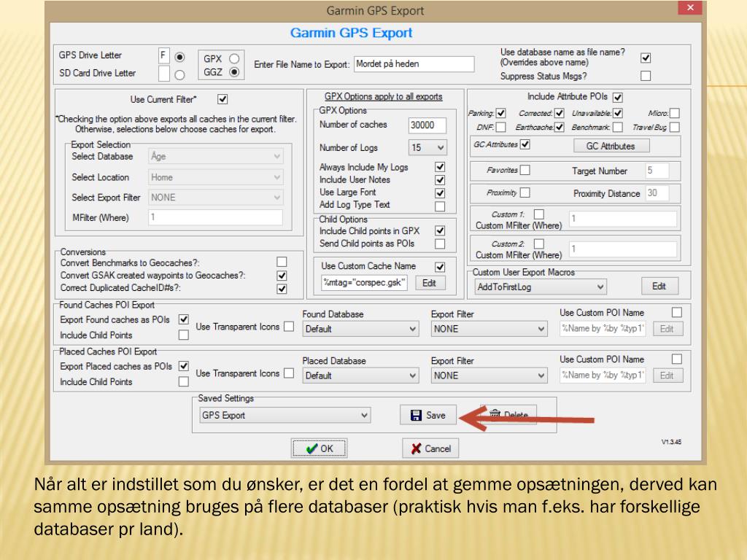Click the OK button with the green checkmark
Image resolution: width=747 pixels, height=560 pixels.
coord(320,448)
